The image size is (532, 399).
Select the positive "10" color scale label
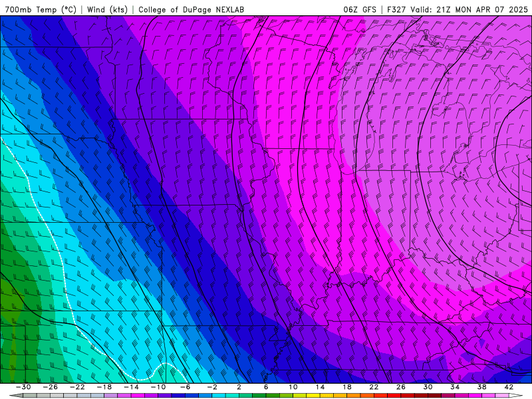click(293, 387)
